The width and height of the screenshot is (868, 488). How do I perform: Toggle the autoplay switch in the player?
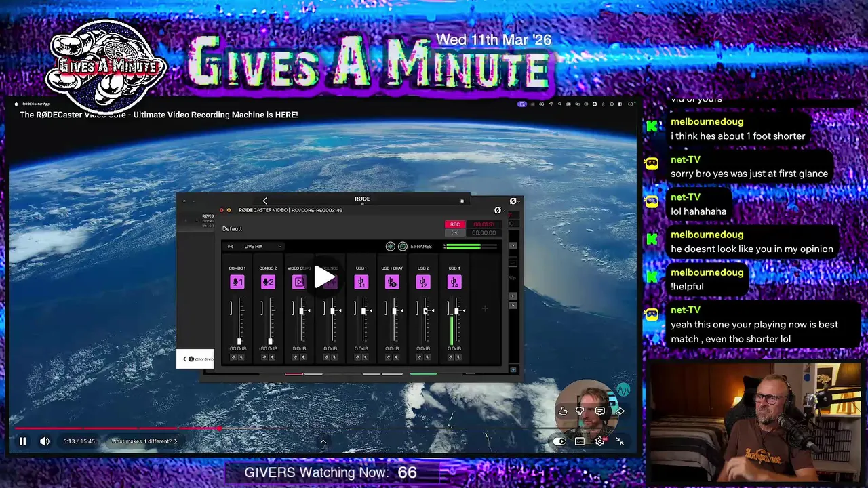click(559, 441)
